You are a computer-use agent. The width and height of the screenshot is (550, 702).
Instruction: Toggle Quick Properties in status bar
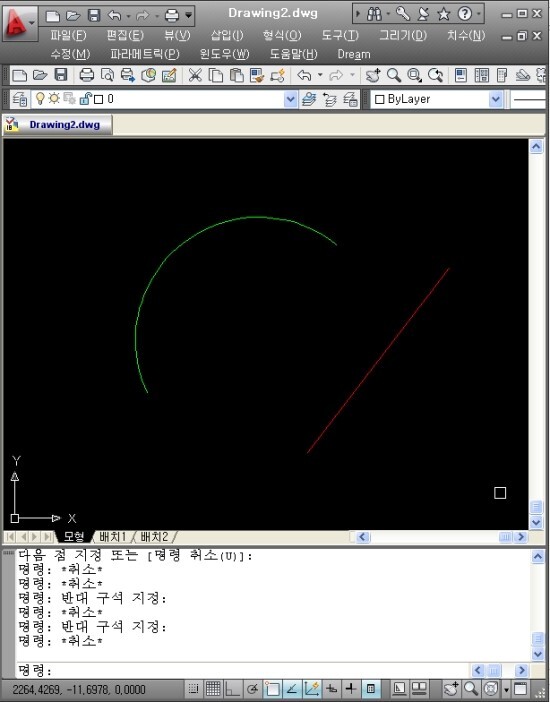[x=371, y=689]
